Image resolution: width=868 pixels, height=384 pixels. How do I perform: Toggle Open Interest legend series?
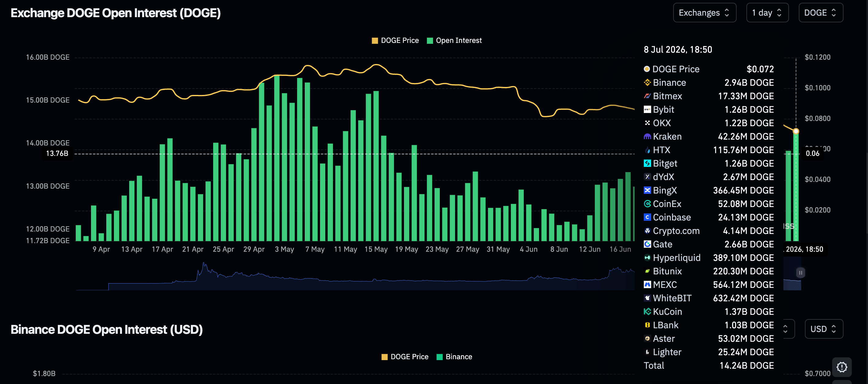coord(454,40)
